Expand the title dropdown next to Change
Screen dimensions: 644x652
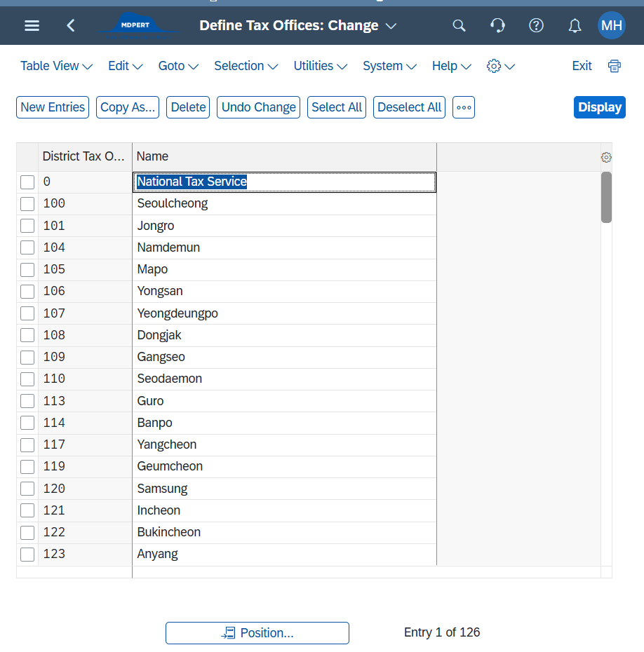point(391,26)
